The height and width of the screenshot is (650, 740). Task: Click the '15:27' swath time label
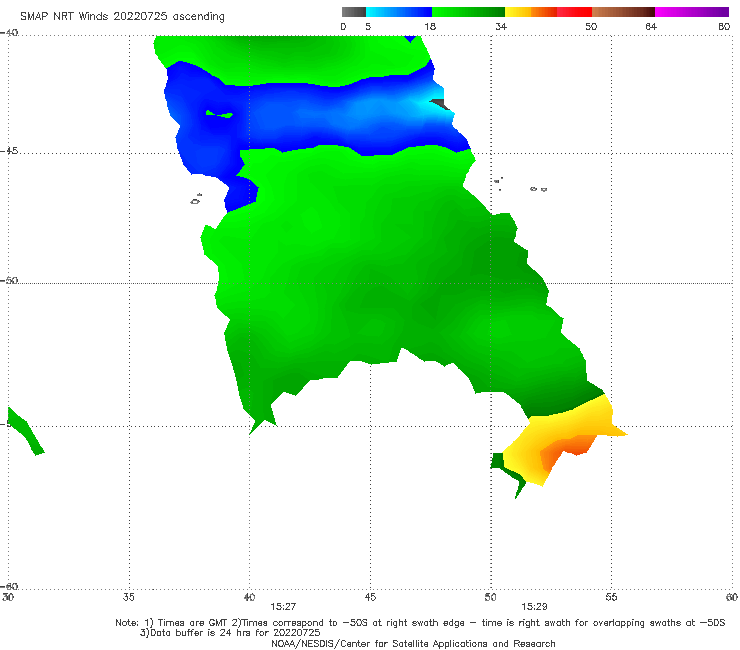(283, 607)
